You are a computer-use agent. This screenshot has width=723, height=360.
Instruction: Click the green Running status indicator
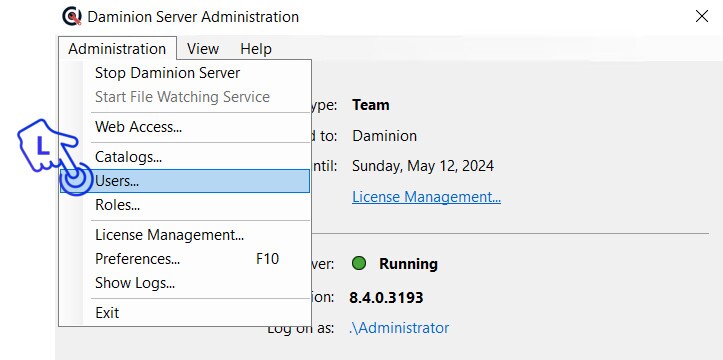(359, 263)
